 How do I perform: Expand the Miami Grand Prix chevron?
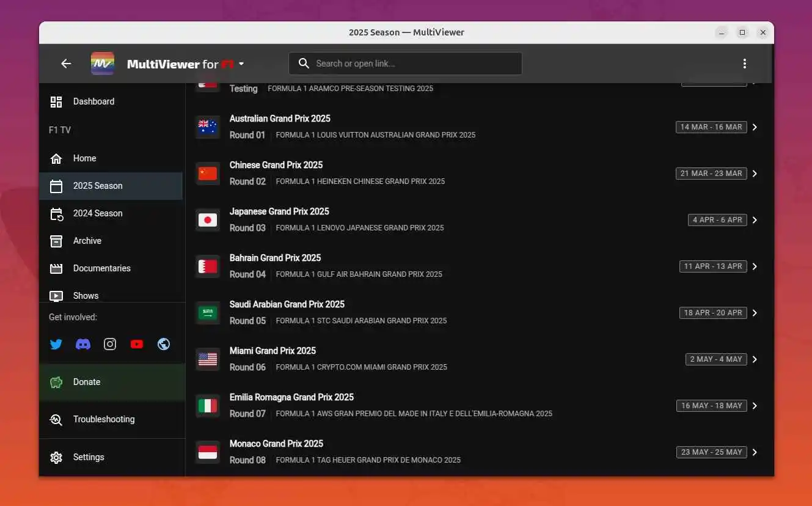click(x=755, y=359)
